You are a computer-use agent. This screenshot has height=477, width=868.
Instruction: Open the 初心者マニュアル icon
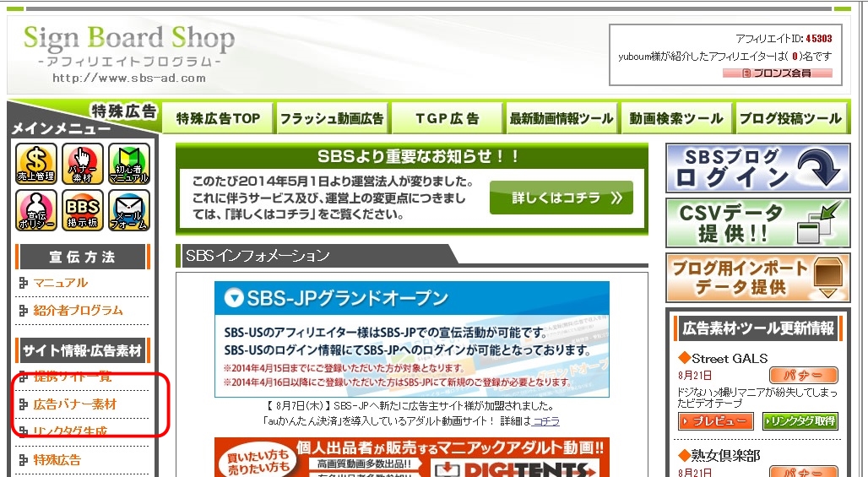129,164
